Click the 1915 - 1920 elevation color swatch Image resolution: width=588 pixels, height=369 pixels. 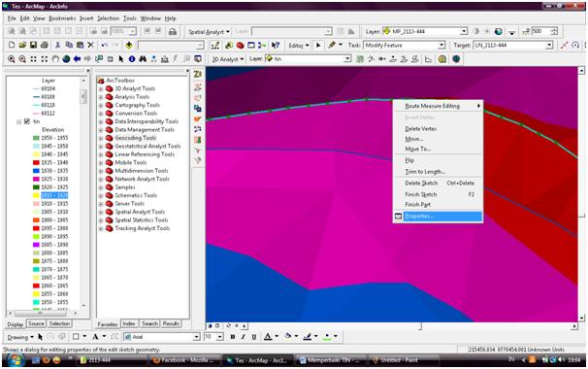point(36,195)
